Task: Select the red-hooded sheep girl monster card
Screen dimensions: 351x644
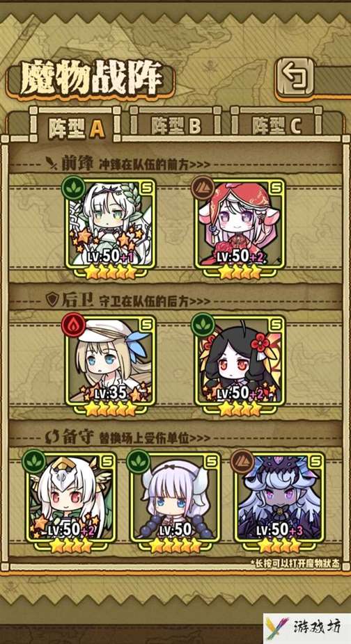Action: click(x=240, y=228)
